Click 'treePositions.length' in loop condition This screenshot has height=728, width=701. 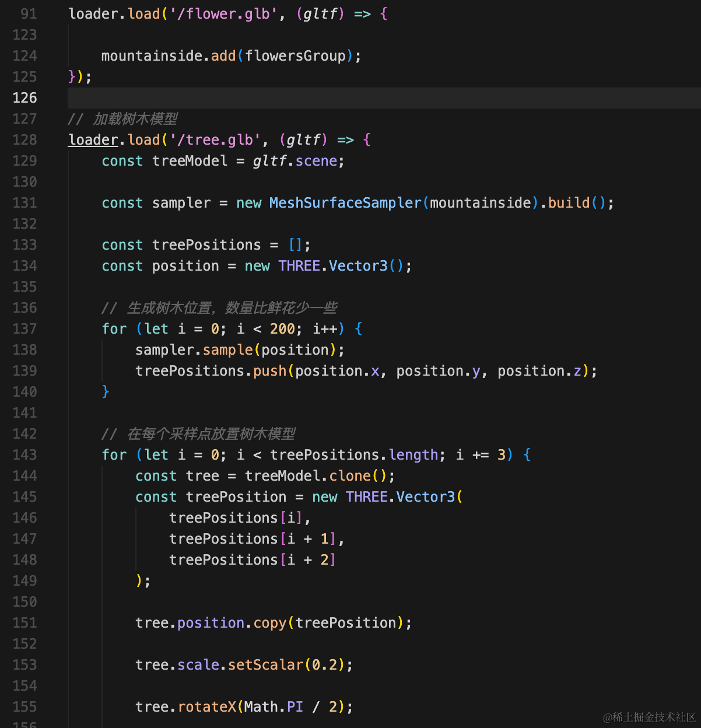click(x=354, y=455)
